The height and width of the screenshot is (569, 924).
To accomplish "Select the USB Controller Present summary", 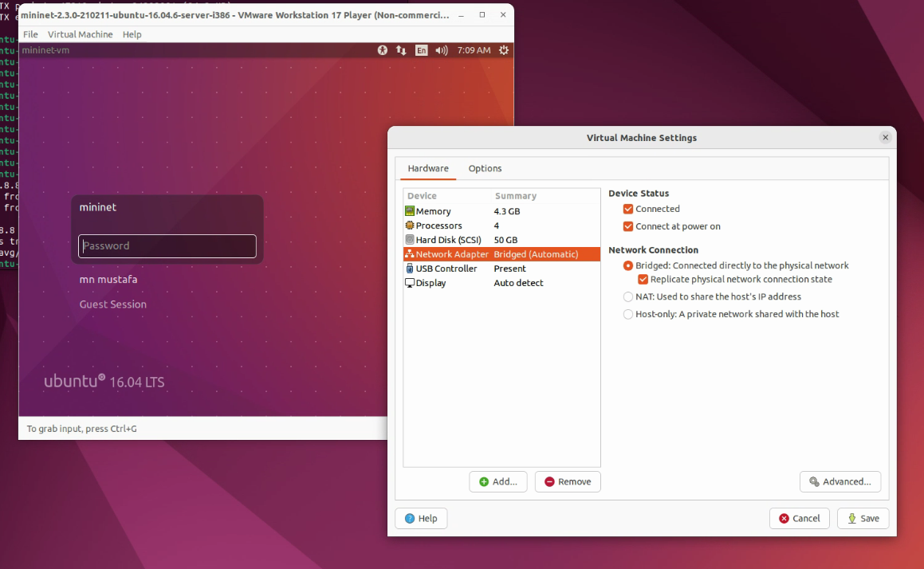I will (509, 269).
